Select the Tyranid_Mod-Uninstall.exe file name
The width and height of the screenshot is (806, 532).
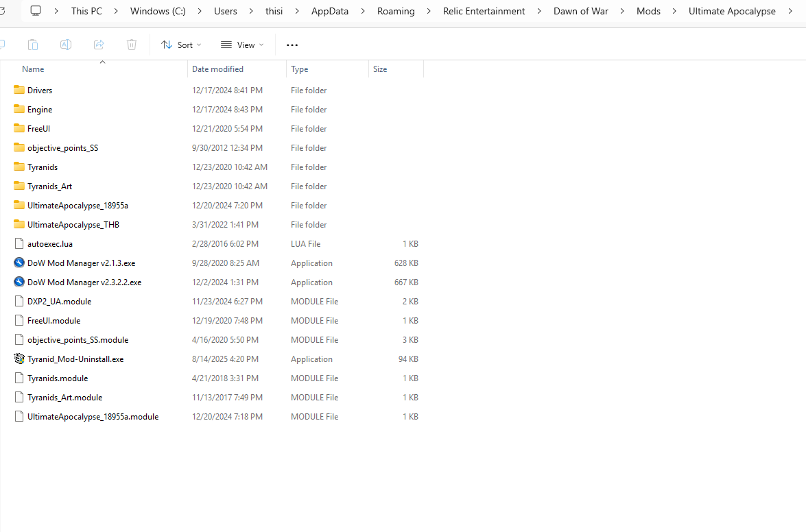[75, 359]
